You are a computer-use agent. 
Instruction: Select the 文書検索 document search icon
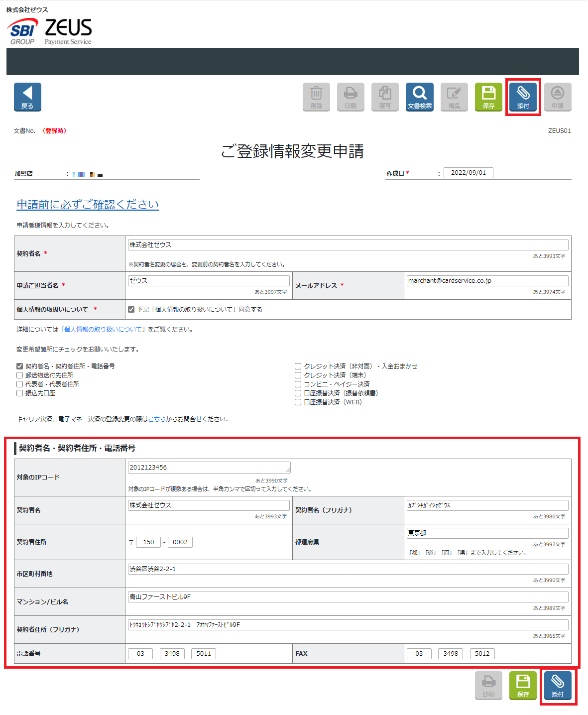(x=419, y=97)
